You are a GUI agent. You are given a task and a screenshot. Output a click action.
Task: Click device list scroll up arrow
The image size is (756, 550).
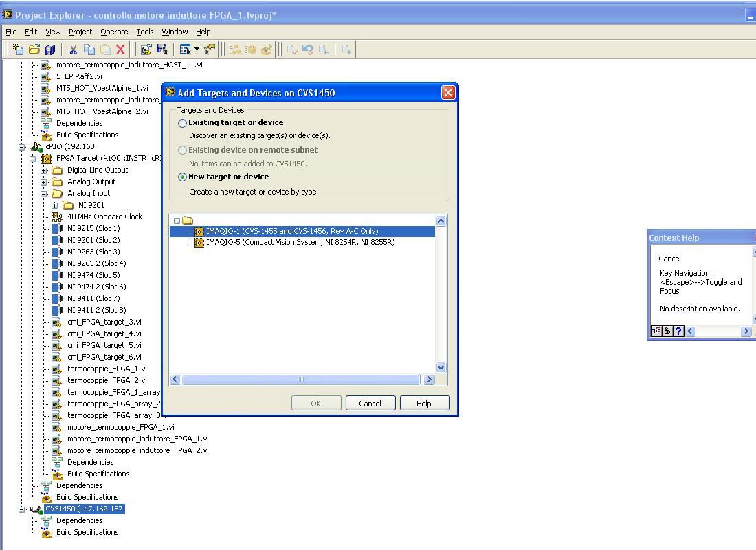[441, 221]
